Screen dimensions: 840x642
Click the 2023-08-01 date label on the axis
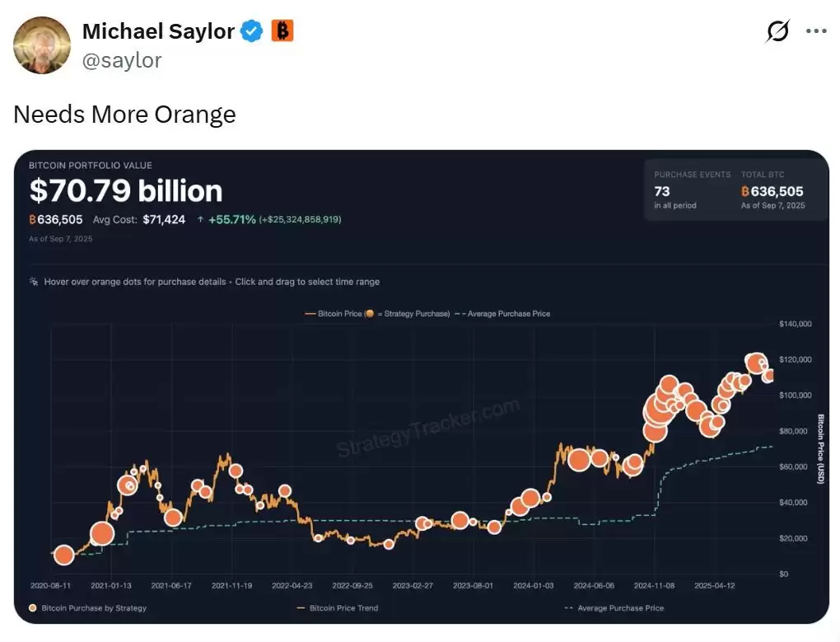[x=474, y=585]
